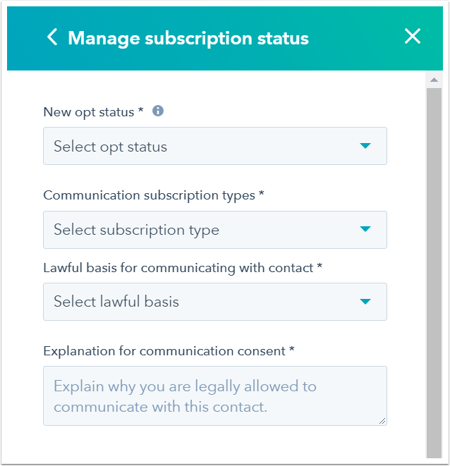Click the explanation for communication consent text area
450x466 pixels.
coord(215,396)
